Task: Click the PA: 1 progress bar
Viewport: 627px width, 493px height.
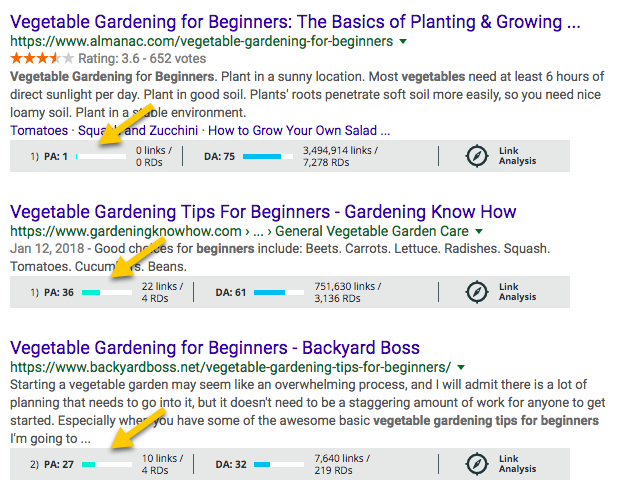Action: 106,157
